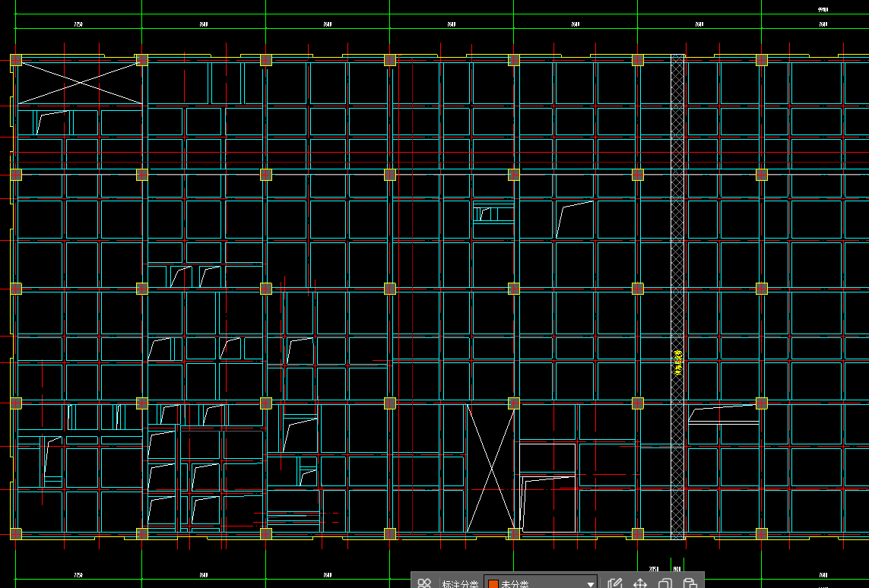Click the copy icon in the bottom toolbar
Image resolution: width=869 pixels, height=588 pixels.
(x=665, y=583)
